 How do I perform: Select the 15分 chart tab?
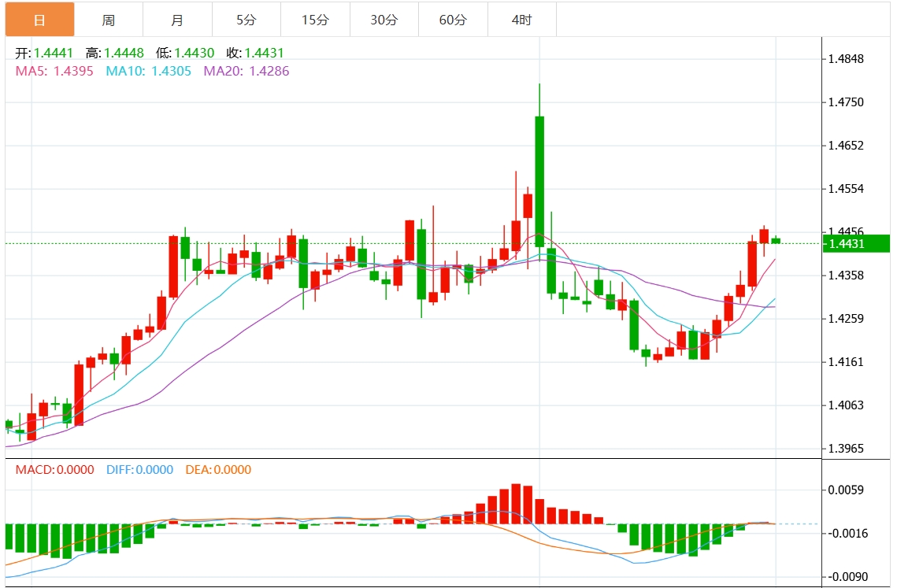click(316, 20)
